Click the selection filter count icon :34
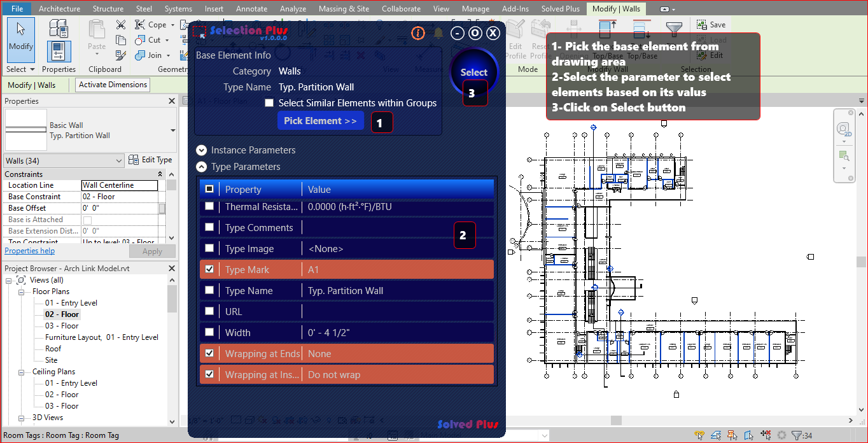The height and width of the screenshot is (443, 868). pyautogui.click(x=802, y=435)
